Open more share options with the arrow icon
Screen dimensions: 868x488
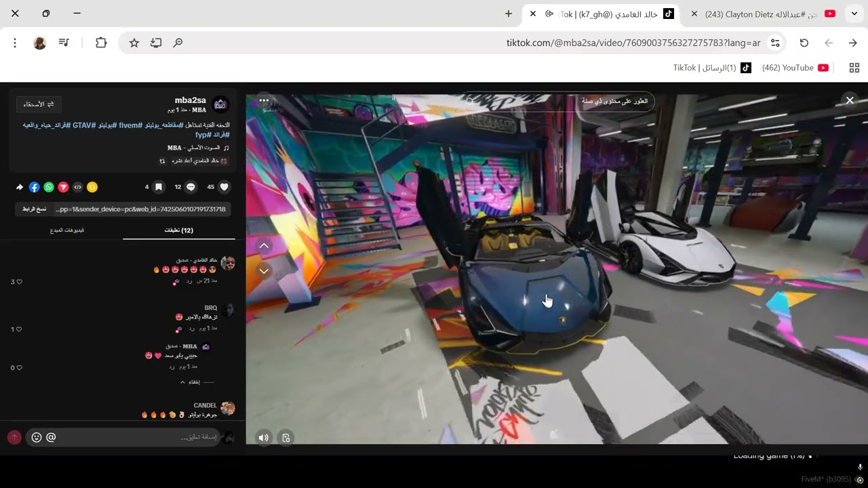20,187
